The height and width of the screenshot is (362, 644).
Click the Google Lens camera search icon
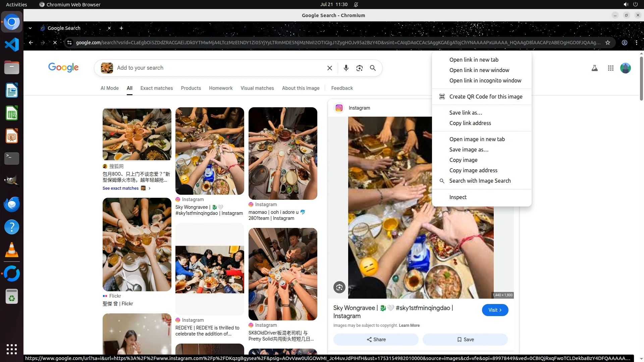(359, 68)
